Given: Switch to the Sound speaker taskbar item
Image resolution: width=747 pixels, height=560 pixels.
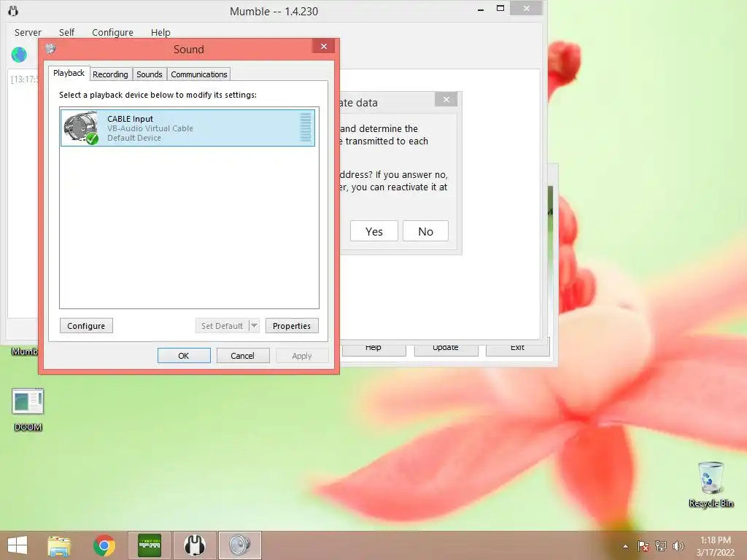Looking at the screenshot, I should pos(239,545).
